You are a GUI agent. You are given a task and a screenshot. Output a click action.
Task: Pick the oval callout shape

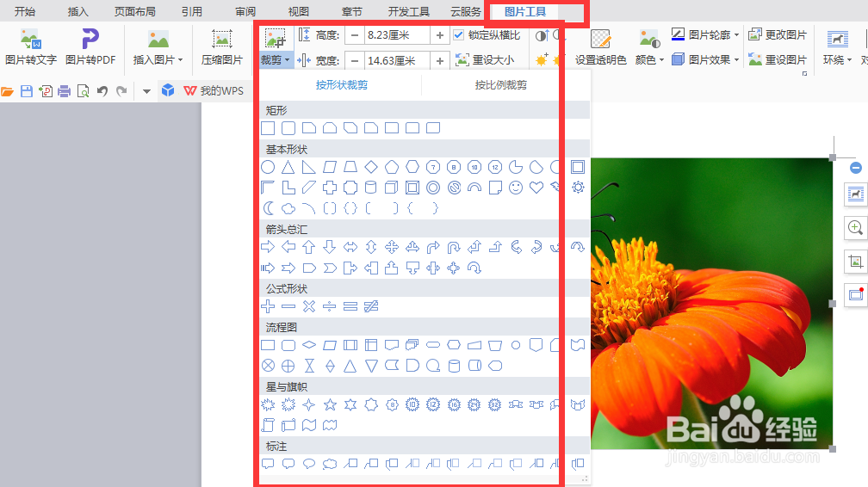pyautogui.click(x=309, y=465)
